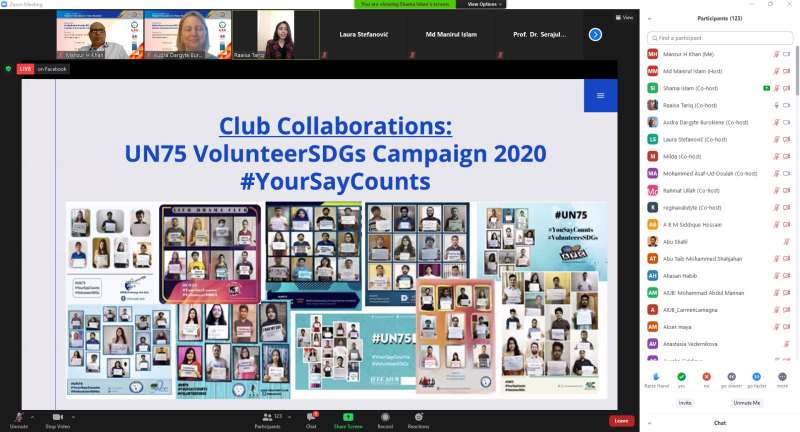Click the red no reaction icon
This screenshot has width=800, height=432.
tap(706, 376)
